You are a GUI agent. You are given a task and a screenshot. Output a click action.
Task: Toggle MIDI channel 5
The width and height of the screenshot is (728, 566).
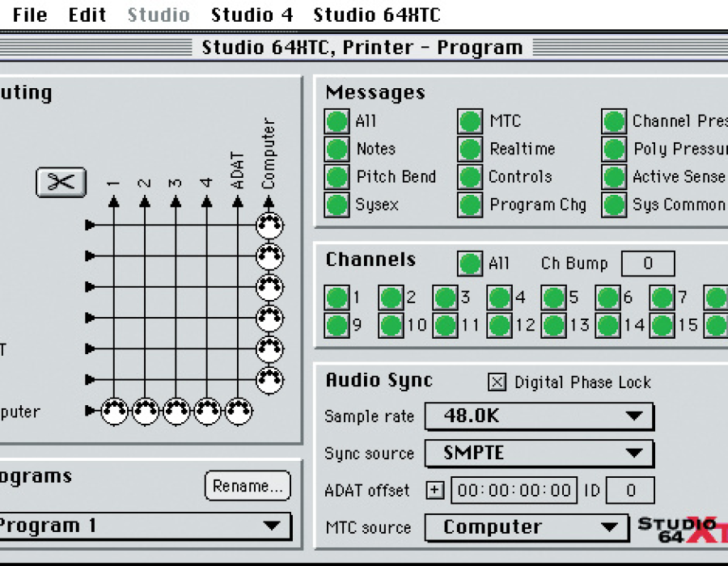click(553, 298)
